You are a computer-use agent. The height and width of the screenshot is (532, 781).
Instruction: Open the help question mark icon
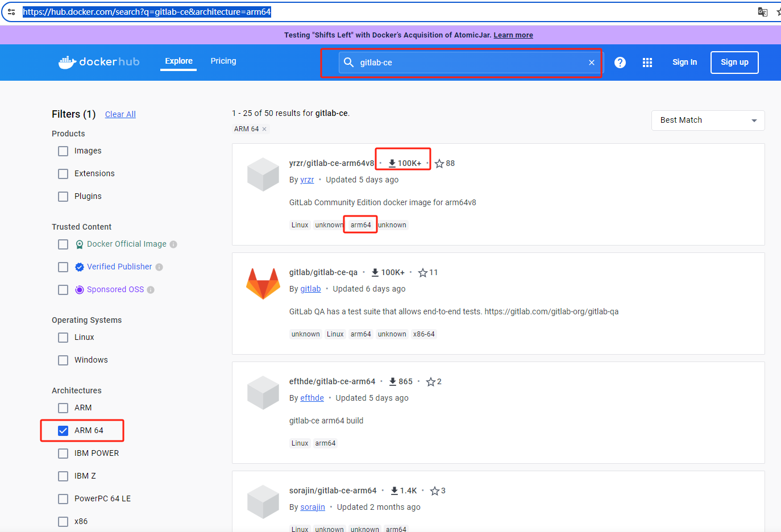pyautogui.click(x=620, y=63)
